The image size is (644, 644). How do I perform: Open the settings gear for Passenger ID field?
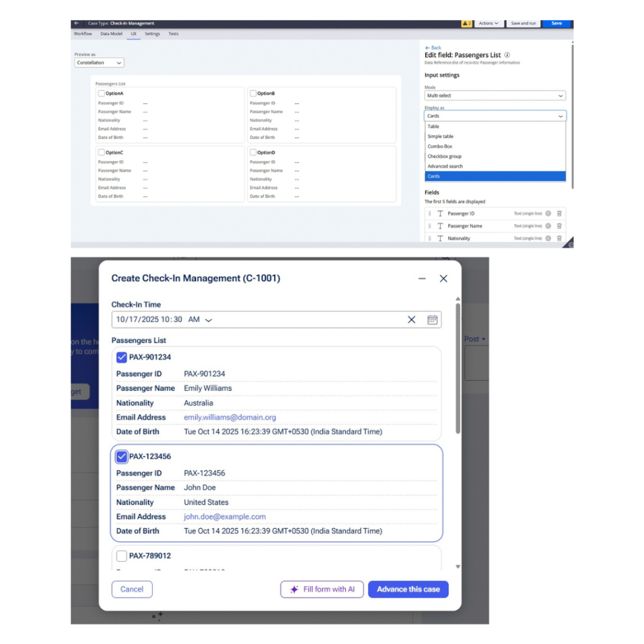click(548, 214)
